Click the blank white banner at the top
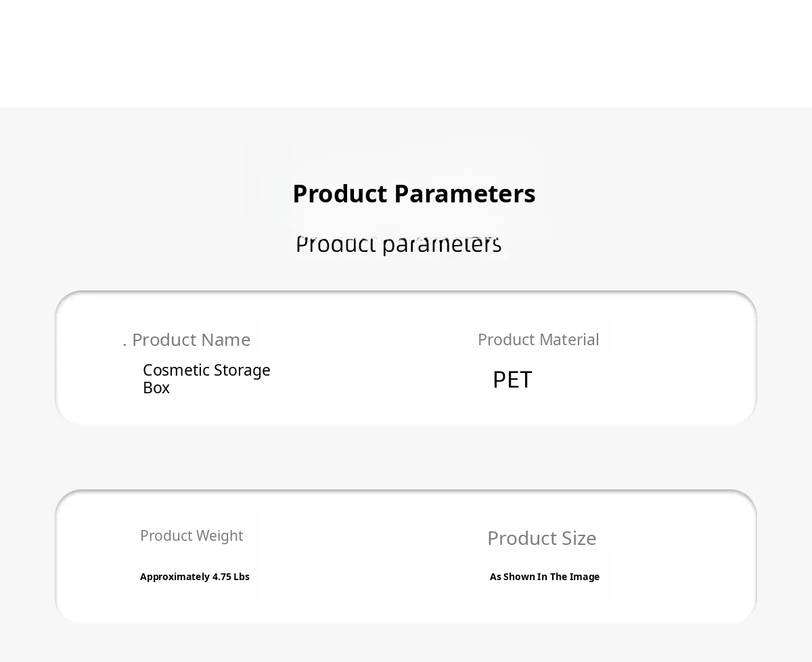 click(406, 53)
